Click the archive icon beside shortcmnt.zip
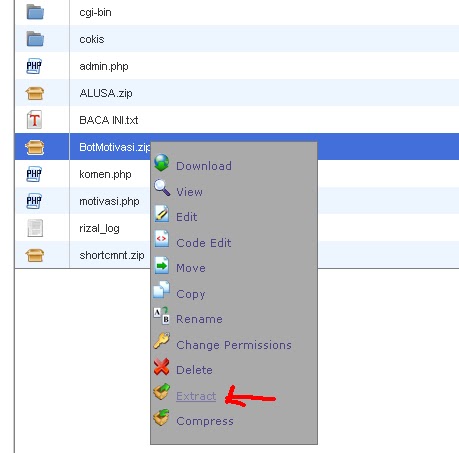This screenshot has height=453, width=459. click(x=35, y=255)
